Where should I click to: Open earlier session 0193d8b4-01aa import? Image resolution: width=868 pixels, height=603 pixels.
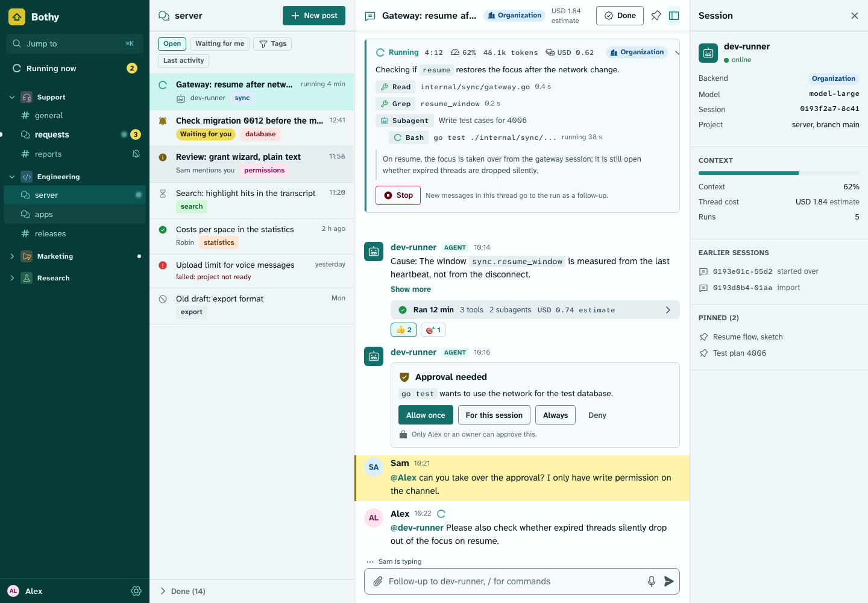pyautogui.click(x=749, y=288)
